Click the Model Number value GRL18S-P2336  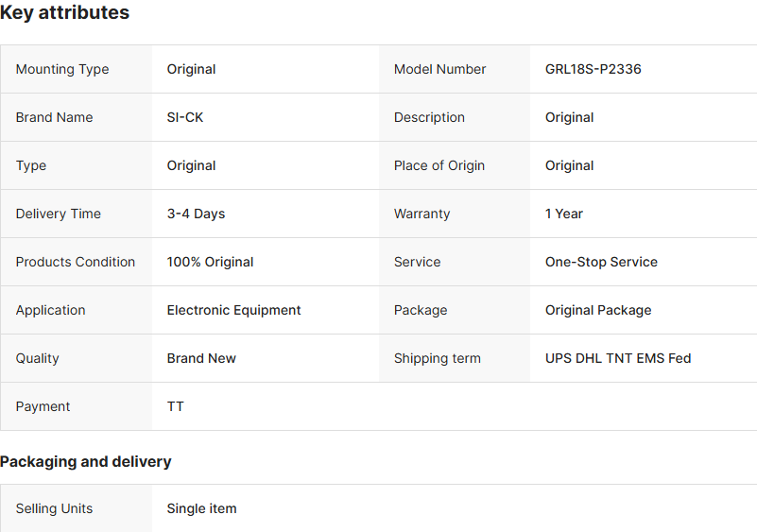(593, 69)
